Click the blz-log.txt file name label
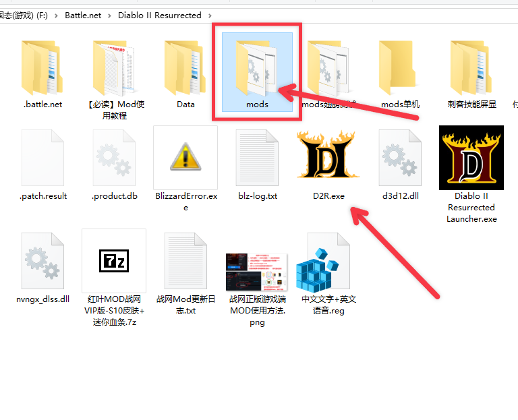The image size is (518, 420). point(258,196)
